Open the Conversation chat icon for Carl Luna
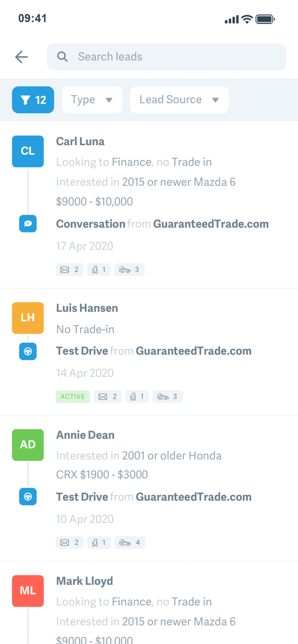This screenshot has width=298, height=644. tap(28, 223)
